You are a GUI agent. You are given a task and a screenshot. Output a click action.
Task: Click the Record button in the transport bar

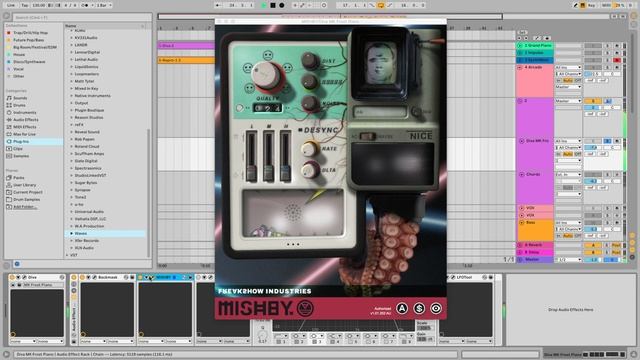pos(282,5)
